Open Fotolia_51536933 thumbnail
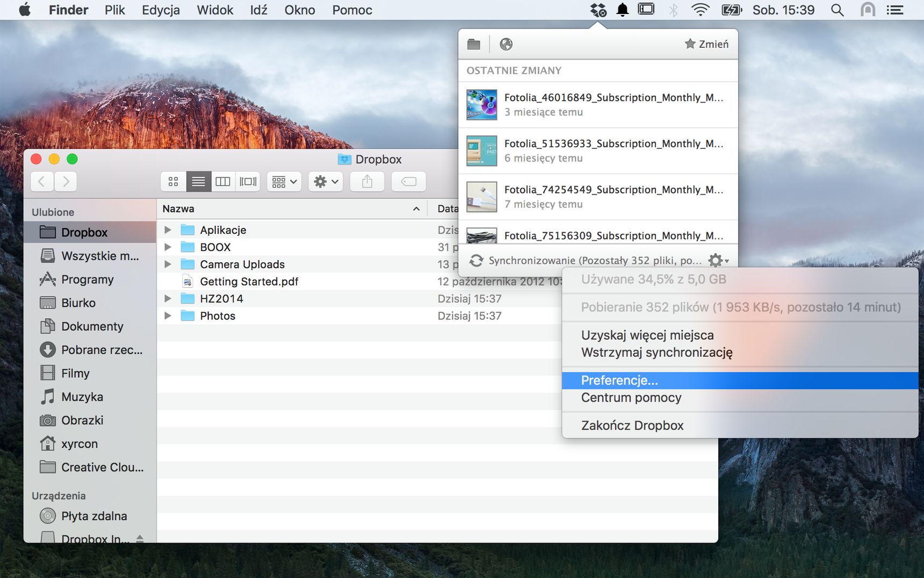Screen dimensions: 924x578 481,151
